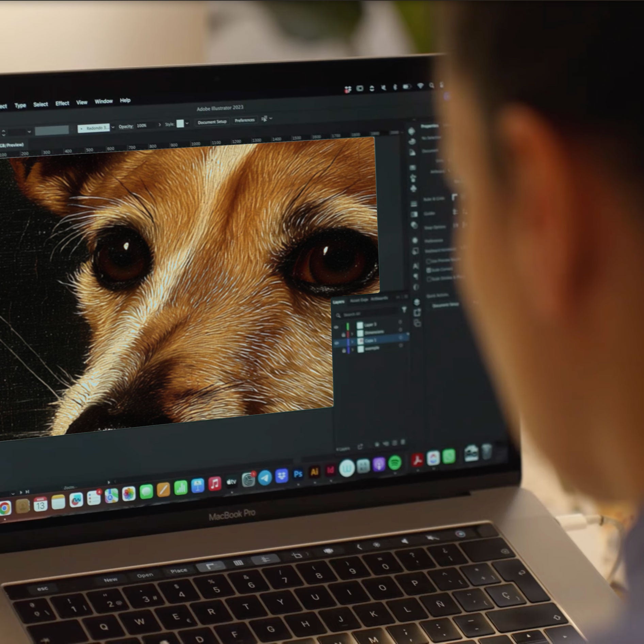The width and height of the screenshot is (644, 644).
Task: Open the Window menu
Action: [103, 101]
